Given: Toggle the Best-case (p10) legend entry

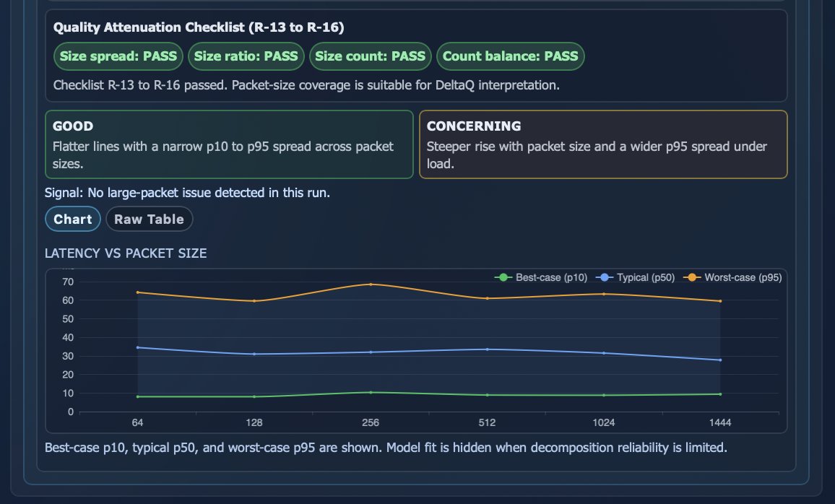Looking at the screenshot, I should point(540,277).
